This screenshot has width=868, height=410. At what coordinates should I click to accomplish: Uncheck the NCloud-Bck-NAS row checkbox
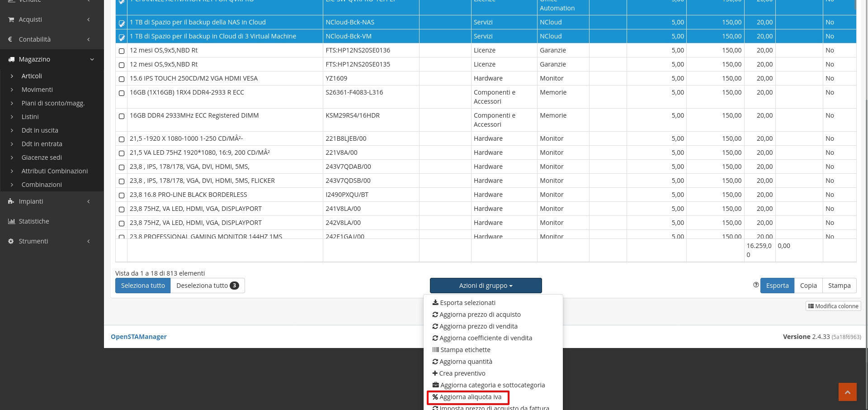pos(122,23)
